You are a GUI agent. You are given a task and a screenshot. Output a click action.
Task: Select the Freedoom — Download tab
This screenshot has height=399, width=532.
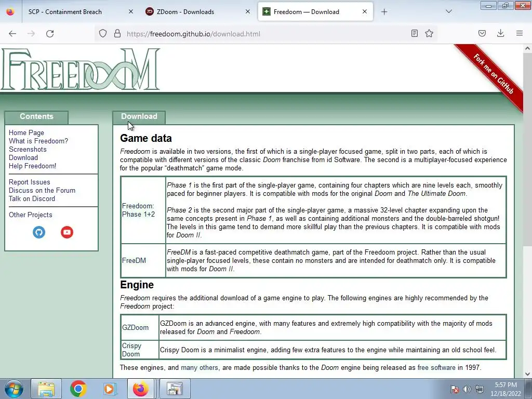click(315, 11)
